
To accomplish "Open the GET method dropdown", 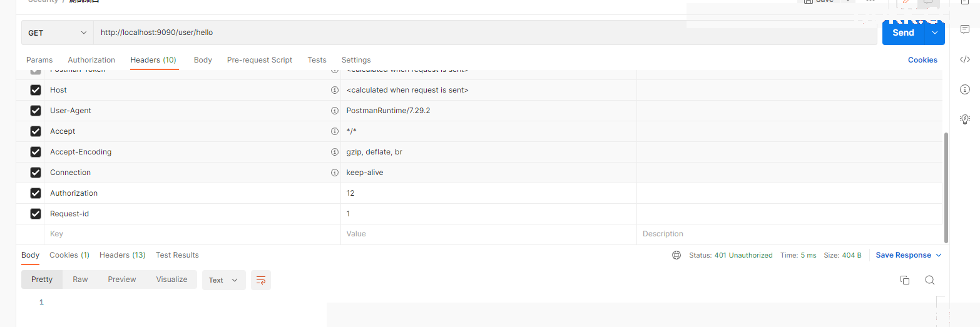I will [x=58, y=33].
